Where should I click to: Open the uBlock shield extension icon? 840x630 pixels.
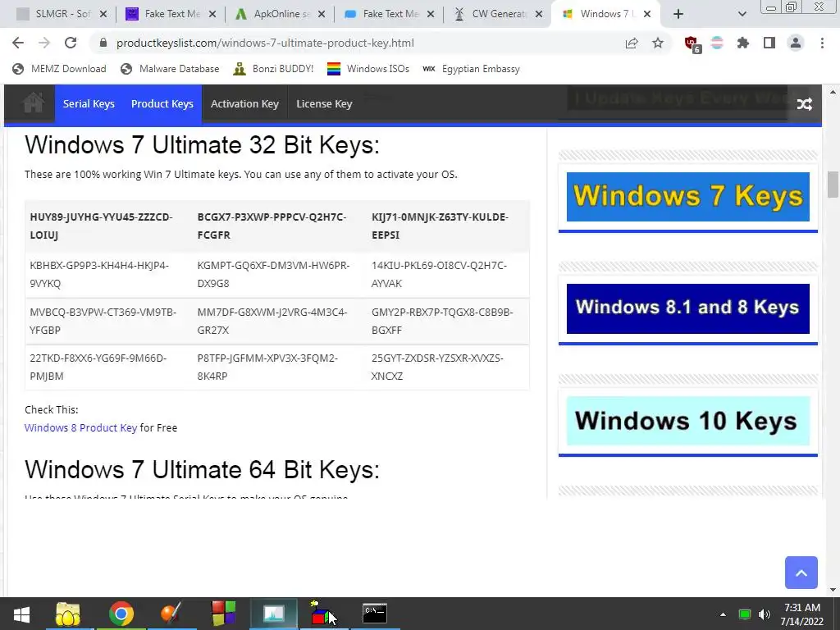click(692, 44)
